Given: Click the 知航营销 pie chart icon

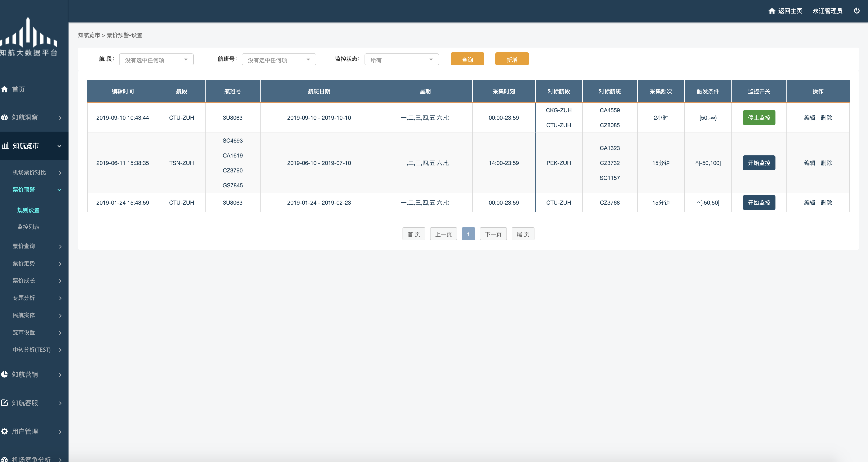Looking at the screenshot, I should (x=4, y=374).
